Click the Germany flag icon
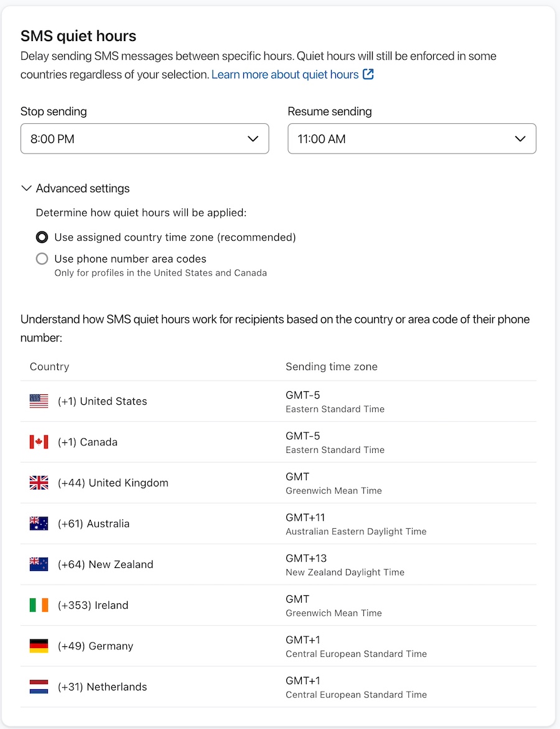This screenshot has height=729, width=560. 39,646
